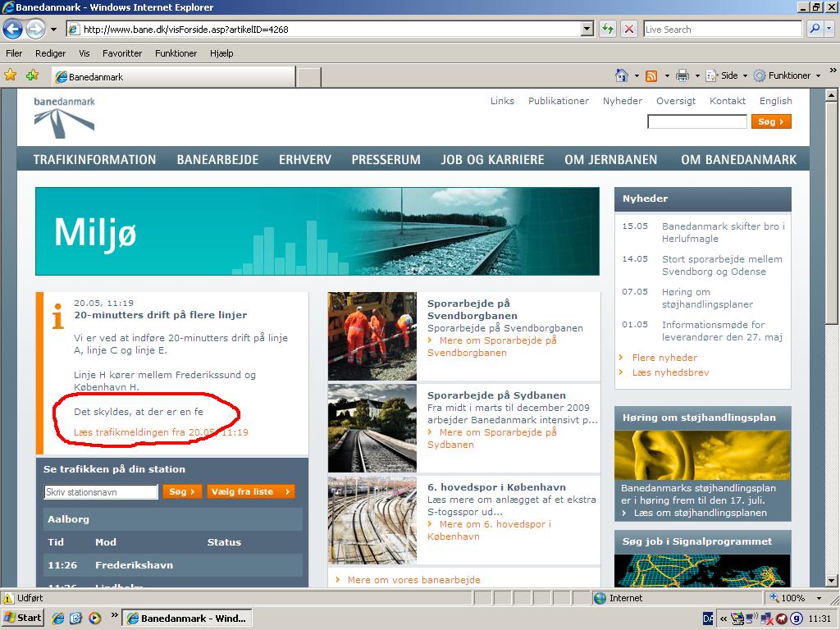Open the recent pages dropdown arrow
This screenshot has width=840, height=630.
[53, 30]
